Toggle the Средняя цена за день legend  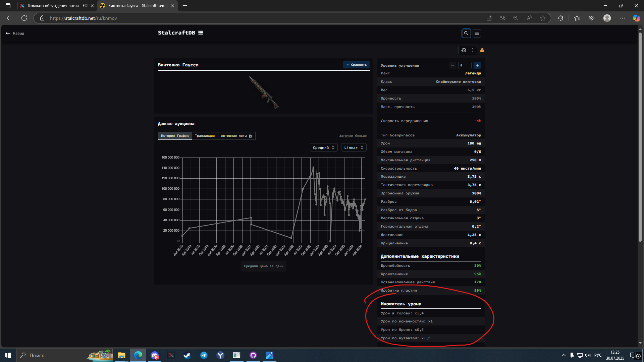[264, 266]
